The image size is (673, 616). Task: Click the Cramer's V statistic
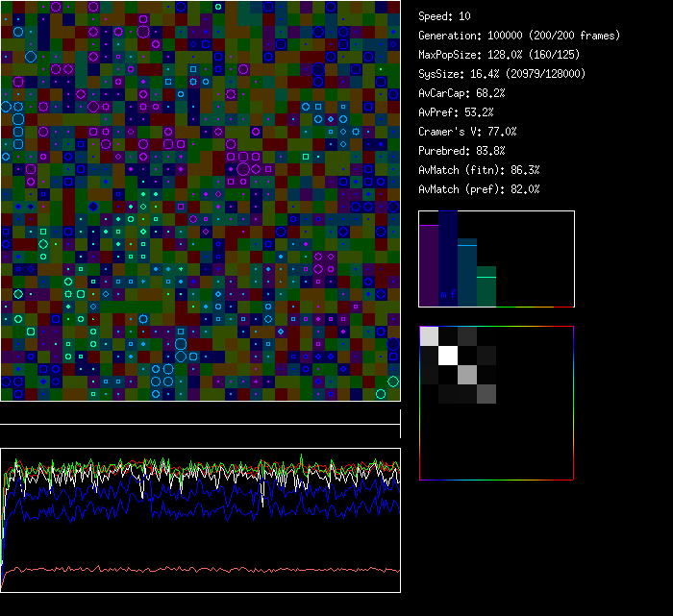click(467, 132)
